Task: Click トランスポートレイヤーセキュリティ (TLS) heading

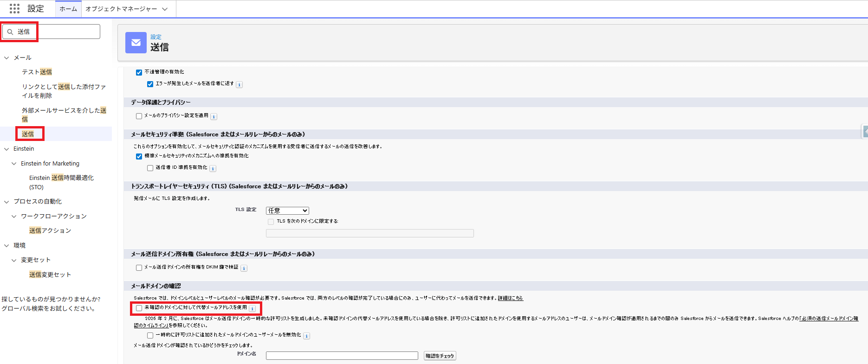Action: pos(240,186)
